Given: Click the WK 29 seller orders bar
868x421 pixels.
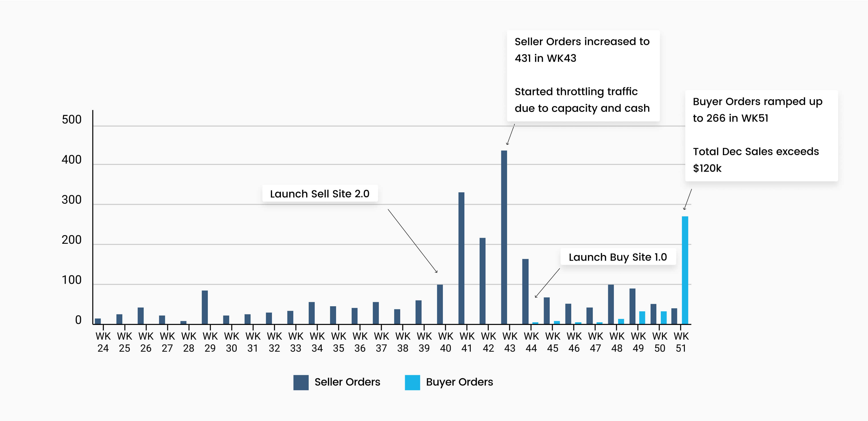Looking at the screenshot, I should 205,307.
